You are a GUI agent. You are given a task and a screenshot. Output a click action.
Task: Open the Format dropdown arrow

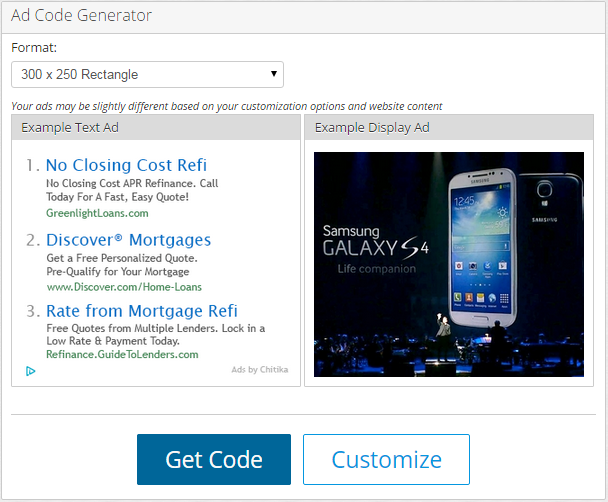tap(274, 74)
